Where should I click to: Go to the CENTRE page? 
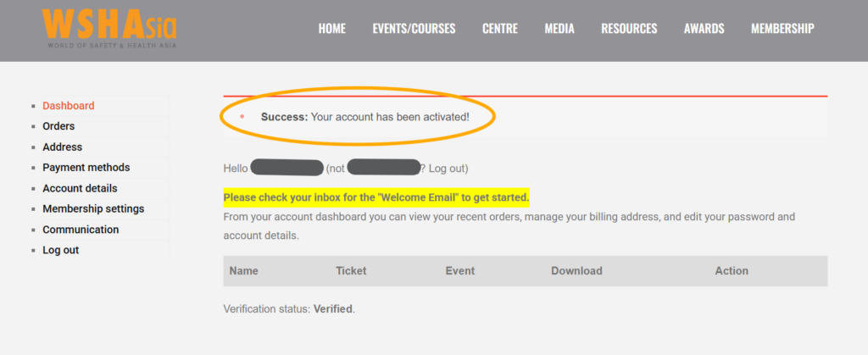pyautogui.click(x=499, y=29)
